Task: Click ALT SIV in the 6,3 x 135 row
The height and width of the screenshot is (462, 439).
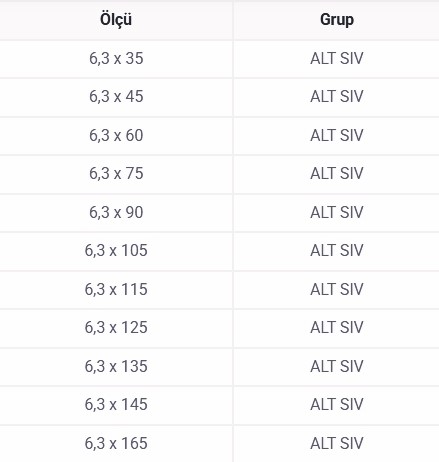Action: click(x=337, y=367)
